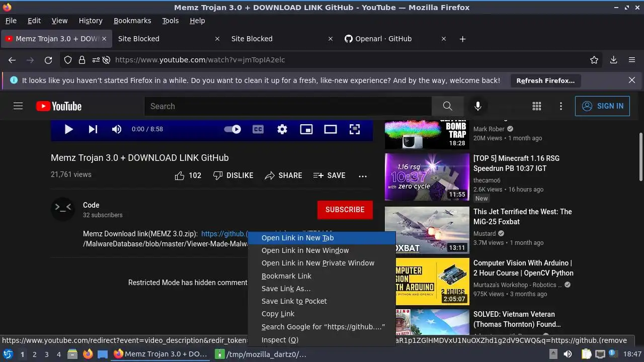
Task: Open the YouTube apps grid icon
Action: (x=537, y=106)
